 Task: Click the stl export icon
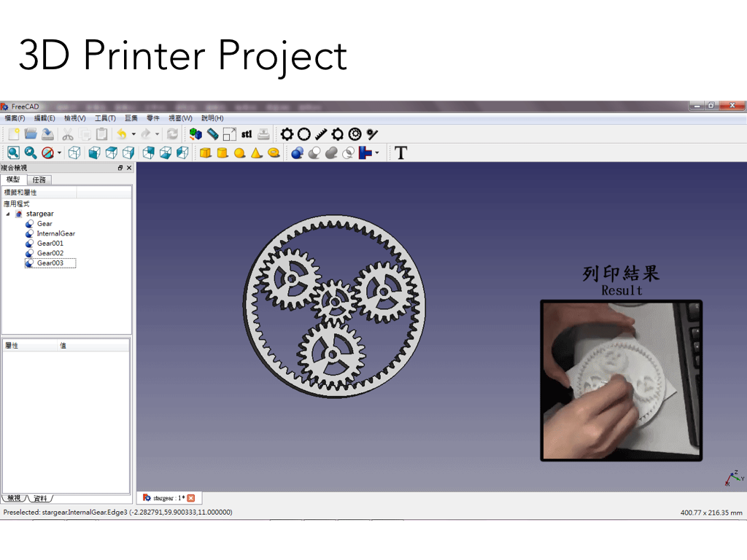pos(247,134)
